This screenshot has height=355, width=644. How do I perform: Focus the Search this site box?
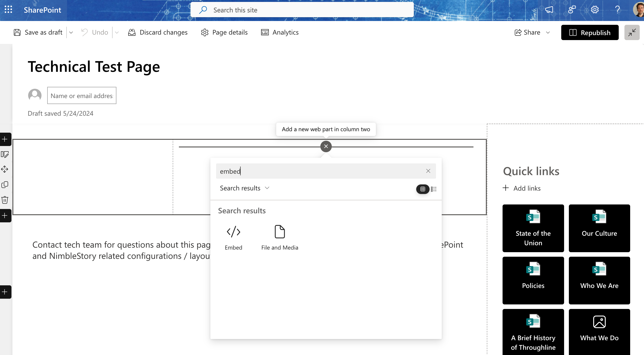point(302,10)
